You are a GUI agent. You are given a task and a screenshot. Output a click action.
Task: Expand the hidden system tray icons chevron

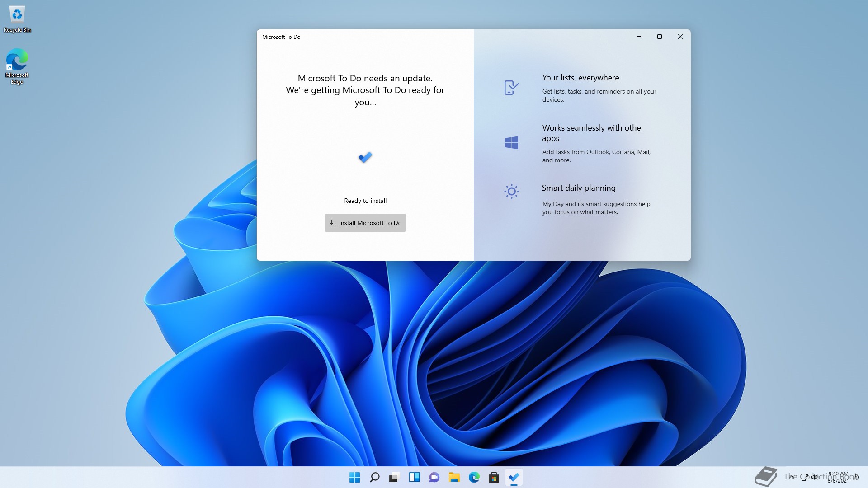(792, 477)
